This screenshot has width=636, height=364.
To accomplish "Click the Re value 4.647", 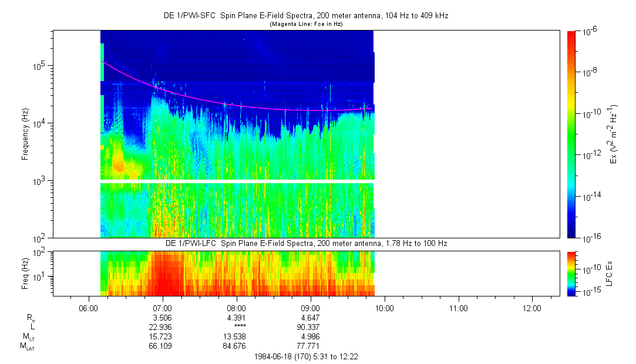I will click(310, 317).
